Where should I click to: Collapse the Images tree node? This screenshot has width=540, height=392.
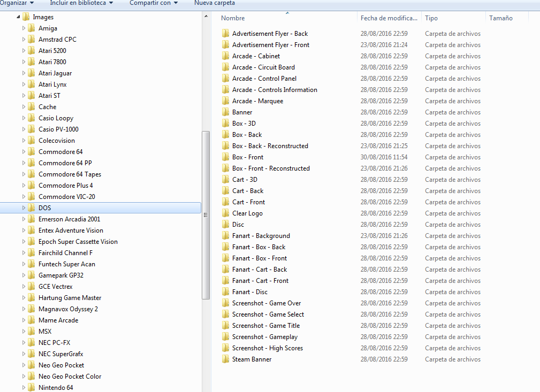click(18, 17)
